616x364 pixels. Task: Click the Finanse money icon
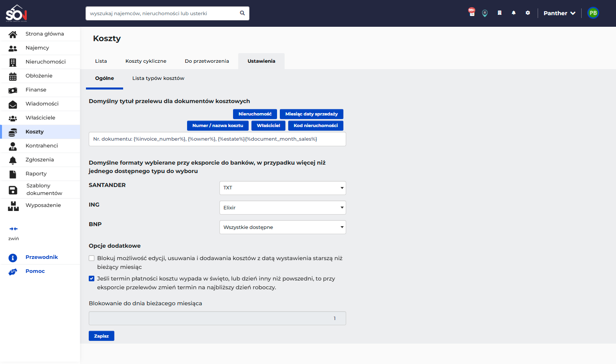point(13,90)
